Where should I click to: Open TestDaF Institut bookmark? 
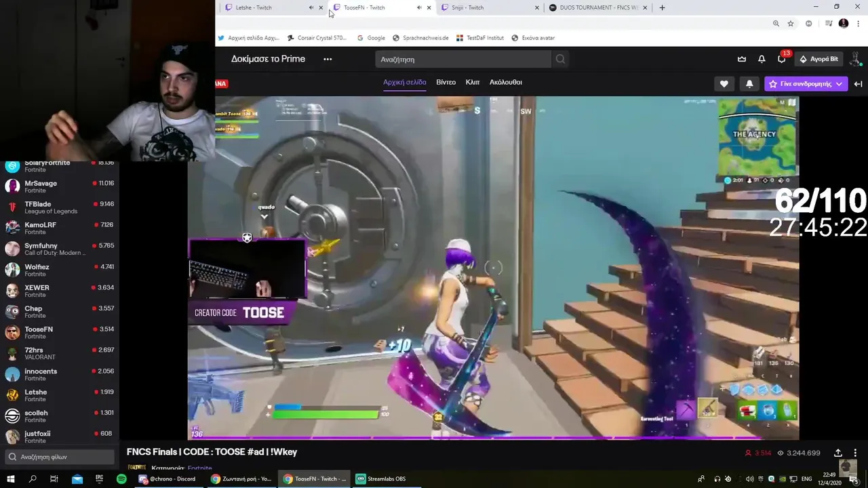(480, 38)
